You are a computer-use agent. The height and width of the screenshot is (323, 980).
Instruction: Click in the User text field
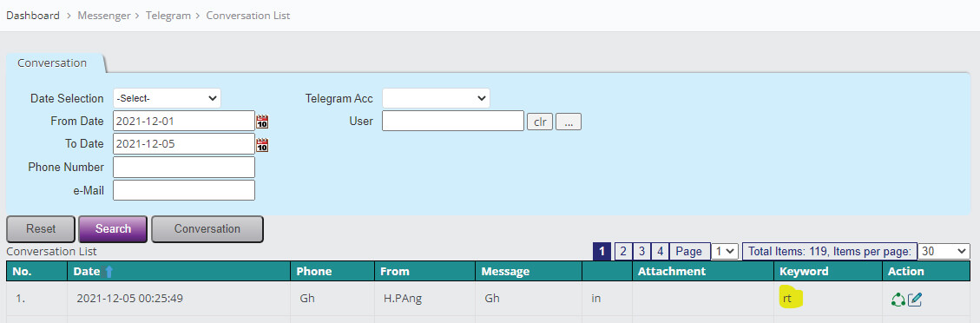pyautogui.click(x=453, y=121)
